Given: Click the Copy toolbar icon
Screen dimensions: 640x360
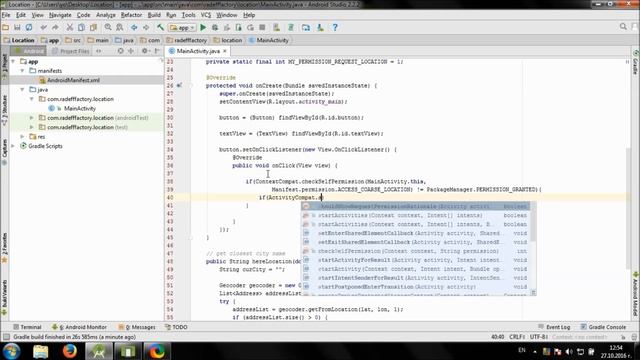Looking at the screenshot, I should coord(82,27).
